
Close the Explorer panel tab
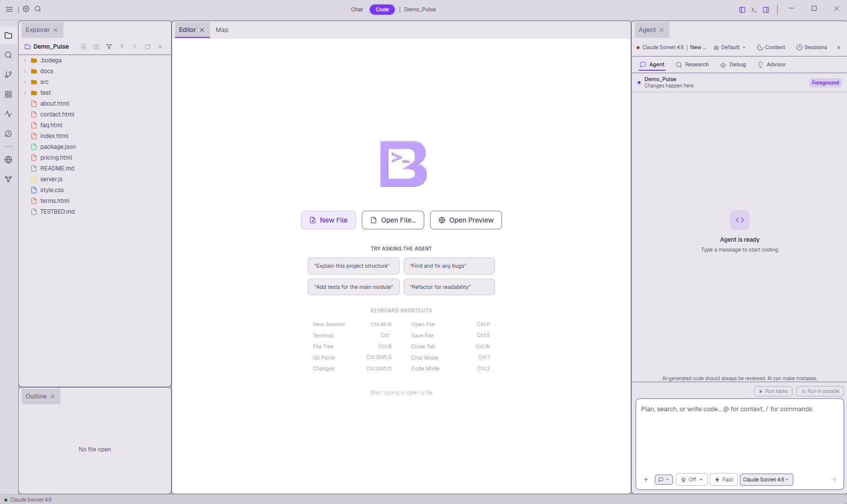pyautogui.click(x=56, y=30)
